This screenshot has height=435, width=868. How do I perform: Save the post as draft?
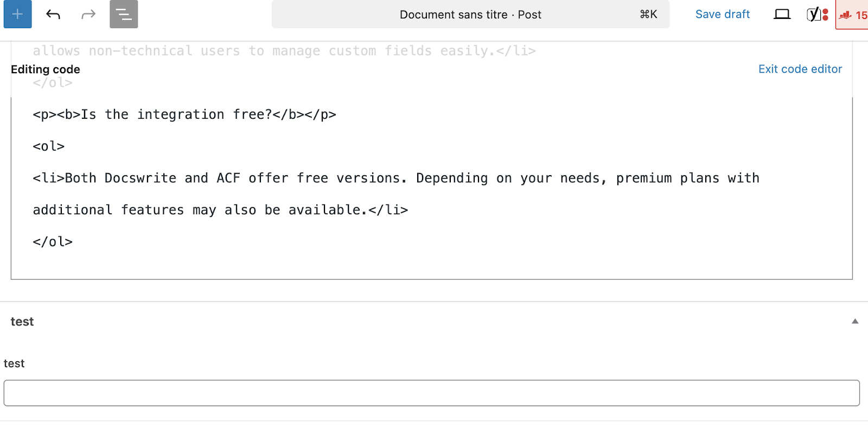point(723,14)
